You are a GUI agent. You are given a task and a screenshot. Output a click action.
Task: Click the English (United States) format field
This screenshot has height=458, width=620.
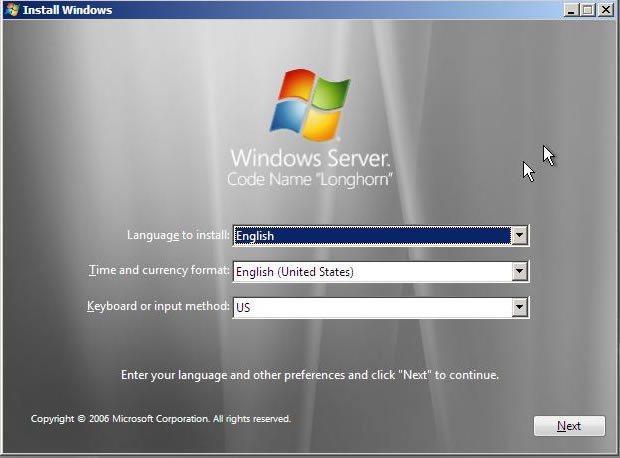click(x=370, y=271)
